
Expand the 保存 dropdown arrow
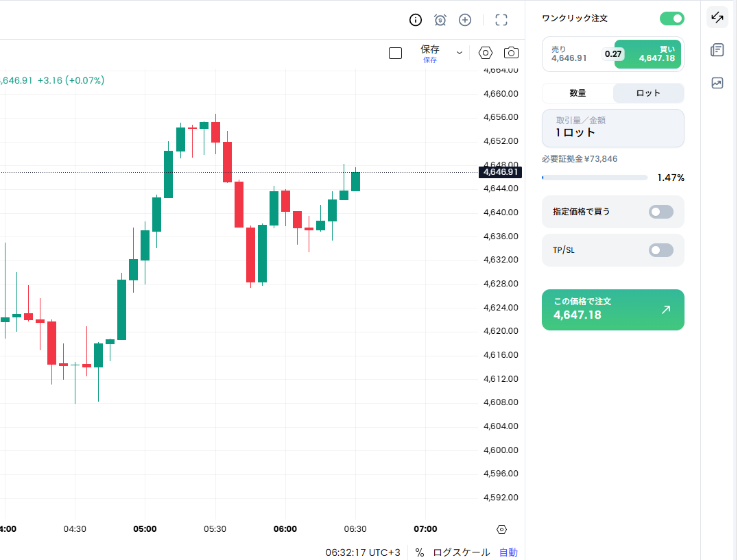[460, 53]
